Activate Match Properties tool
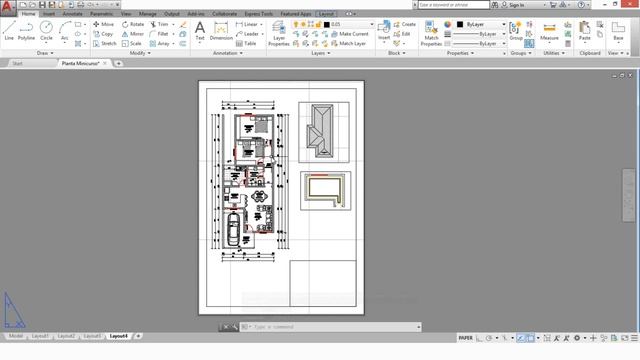 431,33
